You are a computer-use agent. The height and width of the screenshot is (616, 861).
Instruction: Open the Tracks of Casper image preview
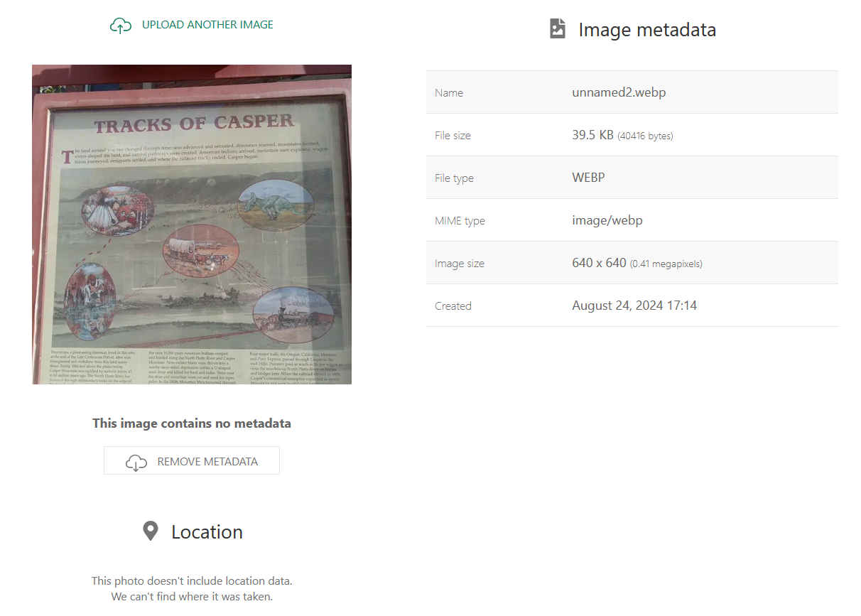[192, 225]
